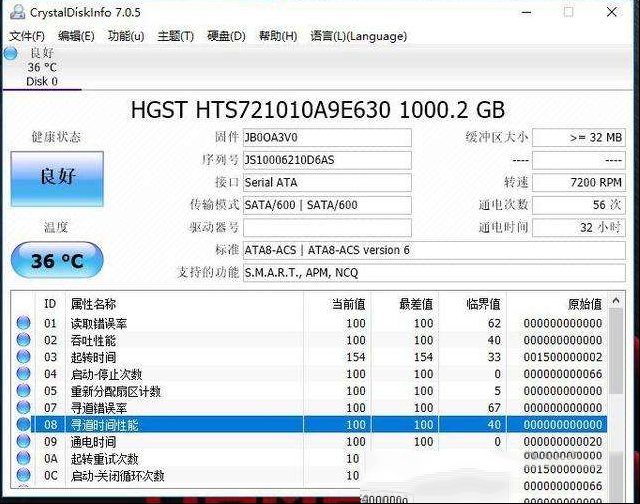This screenshot has width=640, height=504.
Task: Click the attribute list vertical scrollbar thumb
Action: point(616,351)
